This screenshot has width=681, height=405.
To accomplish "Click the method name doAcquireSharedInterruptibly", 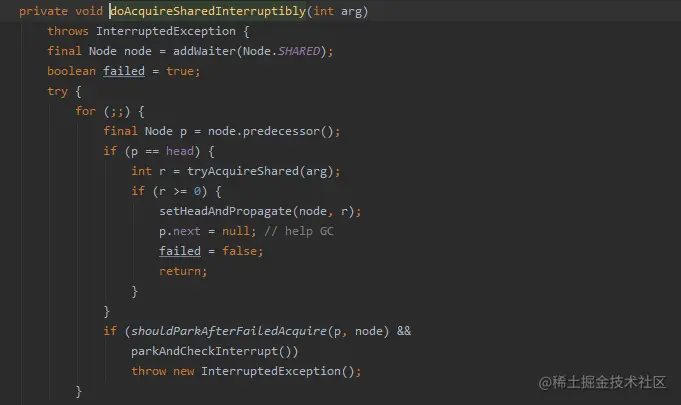I will click(x=208, y=11).
